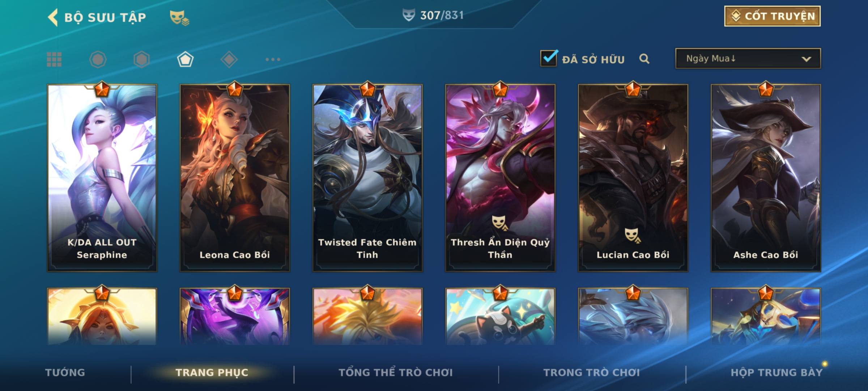This screenshot has width=868, height=391.
Task: Open the Ngày Mua sort dropdown
Action: [748, 58]
